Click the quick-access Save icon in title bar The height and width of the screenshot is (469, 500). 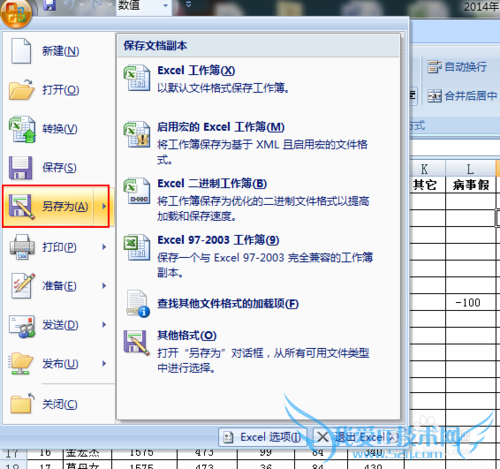click(49, 5)
